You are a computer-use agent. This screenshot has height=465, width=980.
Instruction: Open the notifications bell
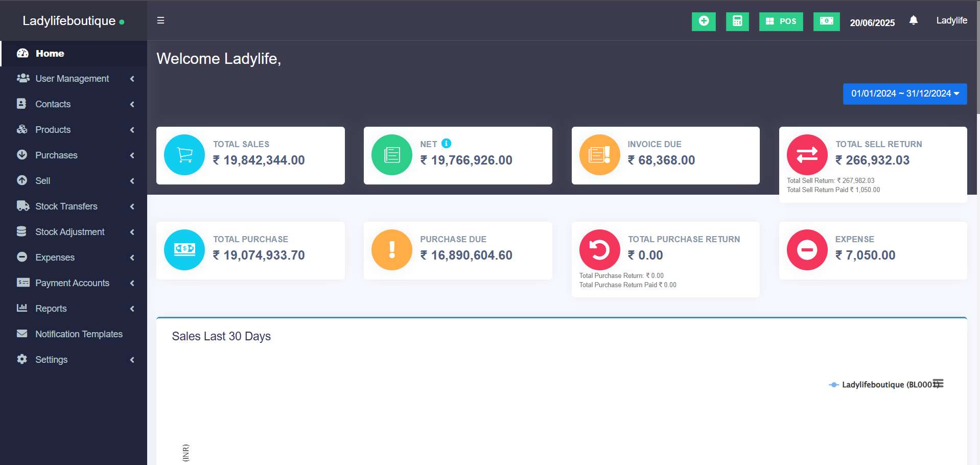click(913, 20)
